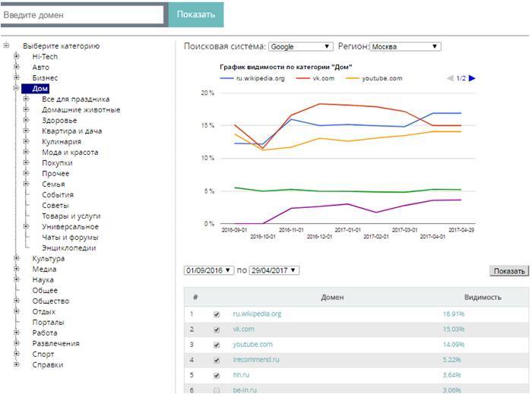Open the end date 29/04/2017 dropdown
Viewport: 532px width, 394px height.
tap(274, 270)
